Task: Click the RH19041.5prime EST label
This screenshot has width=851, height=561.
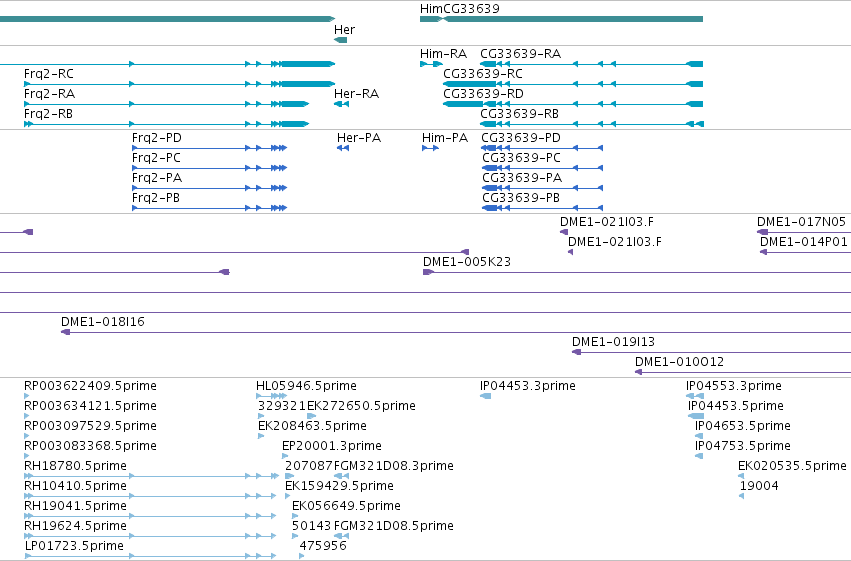Action: pos(75,506)
